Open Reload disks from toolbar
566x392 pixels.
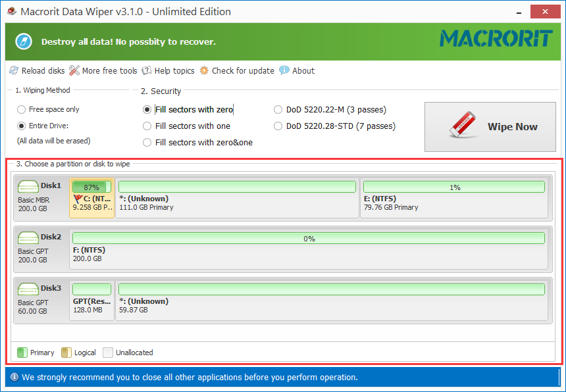[37, 70]
